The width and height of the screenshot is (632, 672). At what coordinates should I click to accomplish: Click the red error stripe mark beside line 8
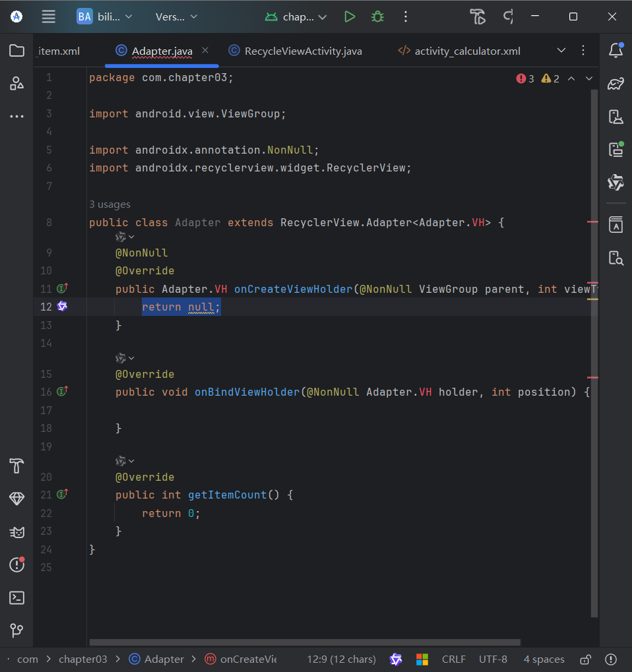click(x=592, y=222)
